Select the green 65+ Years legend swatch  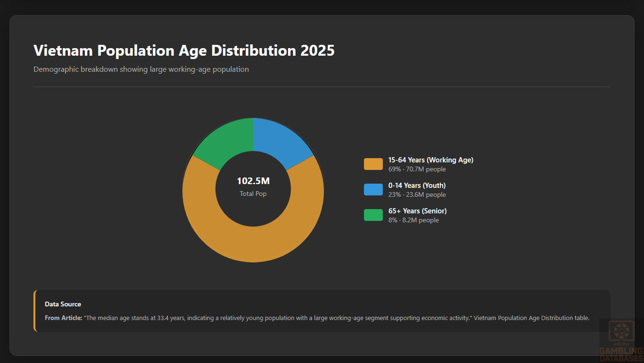(x=373, y=215)
